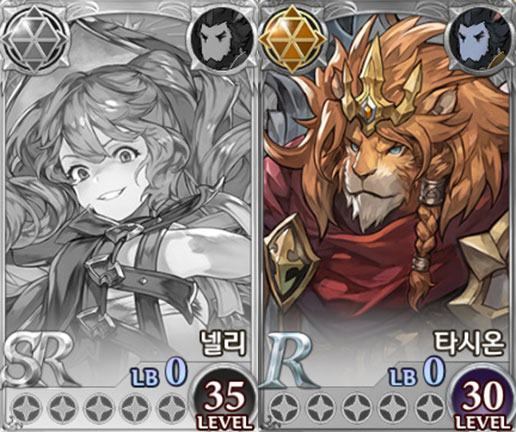
Task: Select the lion 타시온 character portrait
Action: click(x=387, y=187)
